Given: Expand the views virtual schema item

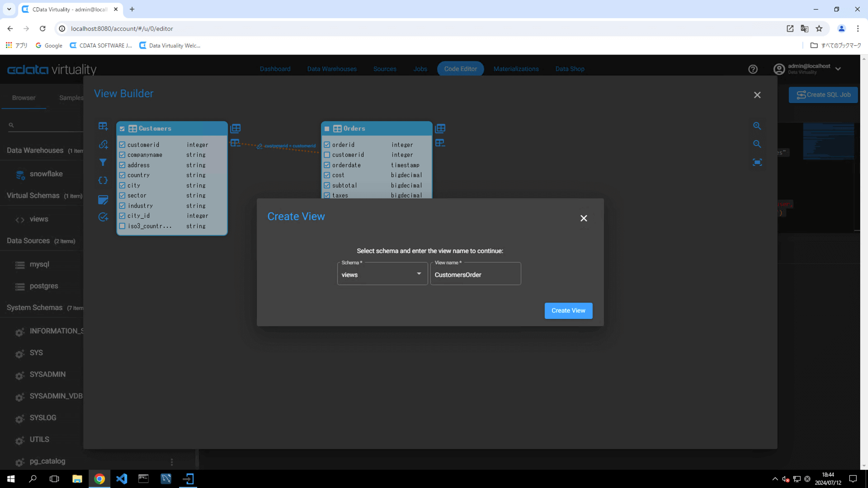Looking at the screenshot, I should tap(39, 219).
